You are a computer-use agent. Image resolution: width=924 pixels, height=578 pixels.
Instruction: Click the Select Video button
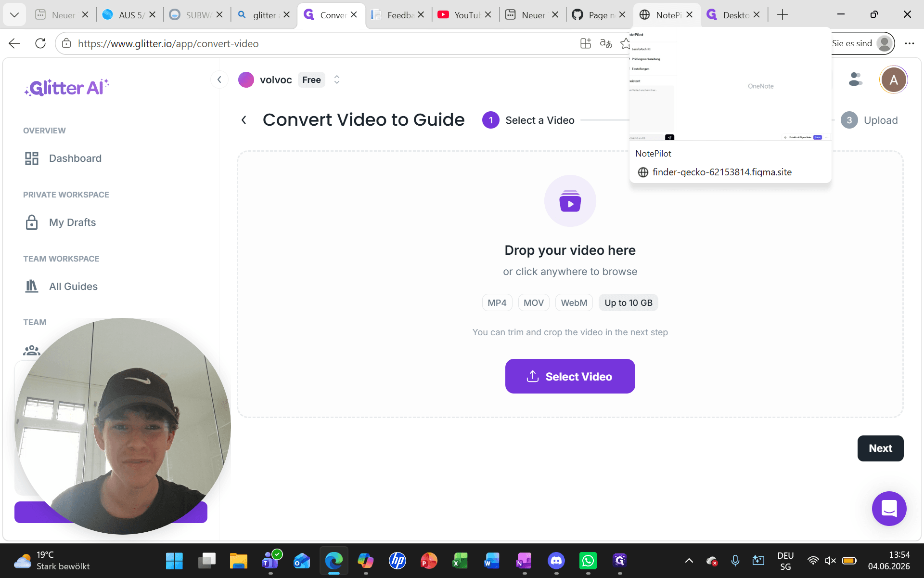tap(570, 376)
